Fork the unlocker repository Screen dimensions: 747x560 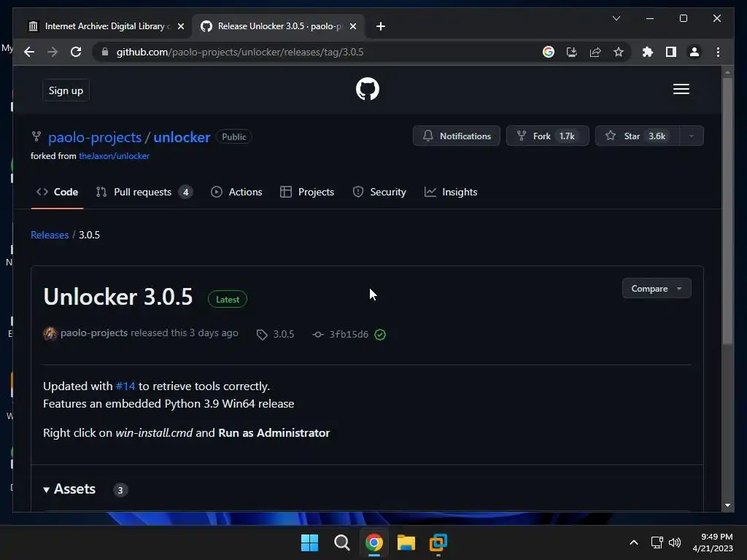pos(547,136)
